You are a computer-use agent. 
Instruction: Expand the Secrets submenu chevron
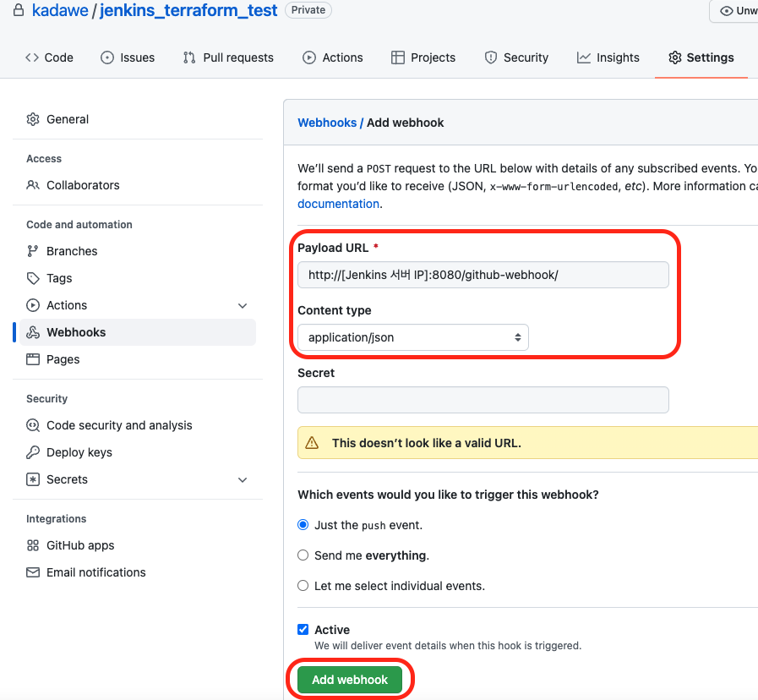[x=243, y=480]
